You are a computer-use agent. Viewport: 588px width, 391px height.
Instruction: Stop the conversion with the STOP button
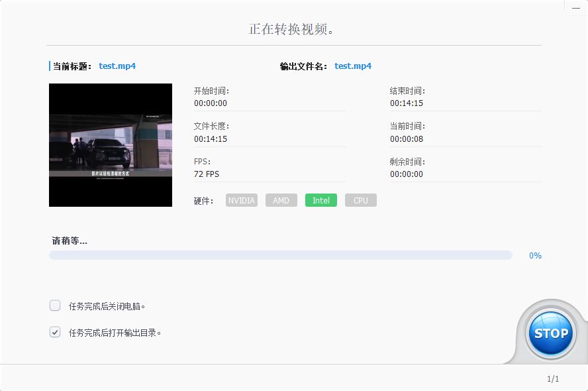coord(550,333)
